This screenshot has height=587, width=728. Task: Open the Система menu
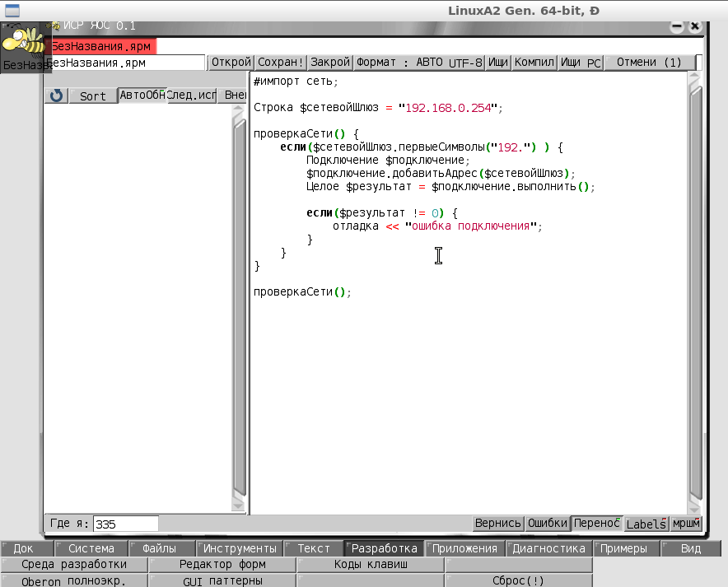[91, 548]
